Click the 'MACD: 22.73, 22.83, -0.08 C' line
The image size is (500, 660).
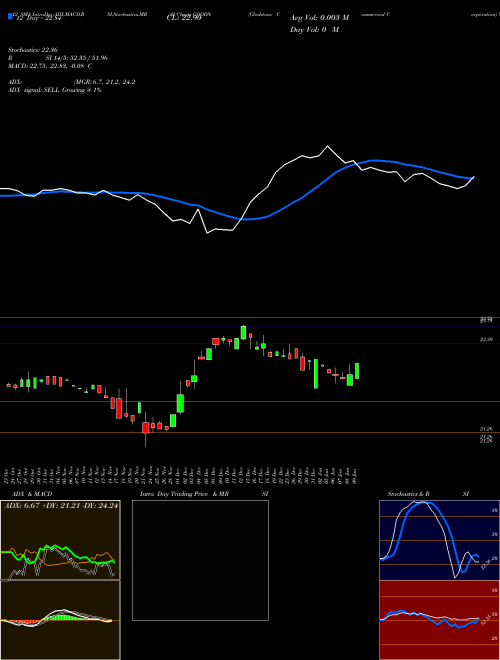[x=50, y=66]
